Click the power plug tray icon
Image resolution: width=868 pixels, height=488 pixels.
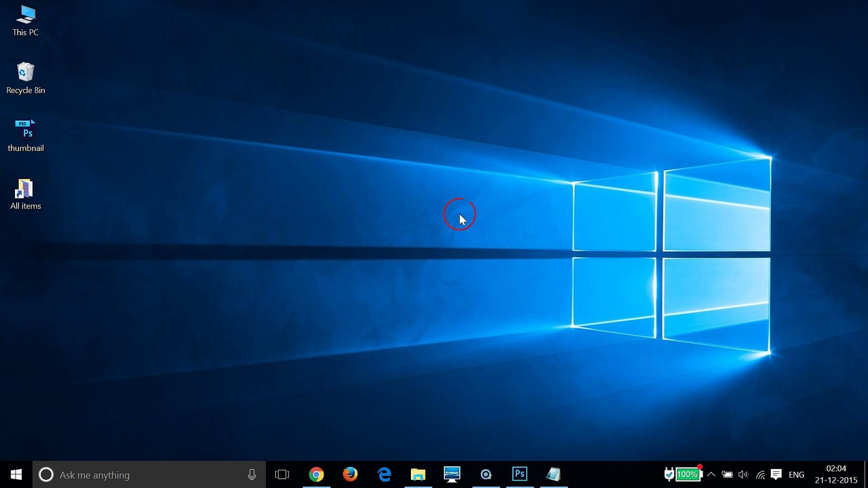pos(669,474)
